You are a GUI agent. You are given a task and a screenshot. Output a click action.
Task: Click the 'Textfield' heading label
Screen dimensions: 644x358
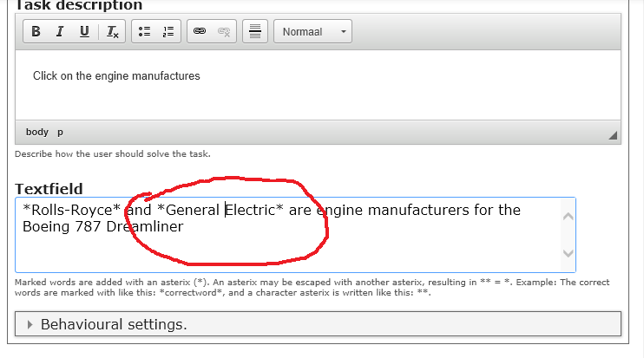[49, 189]
